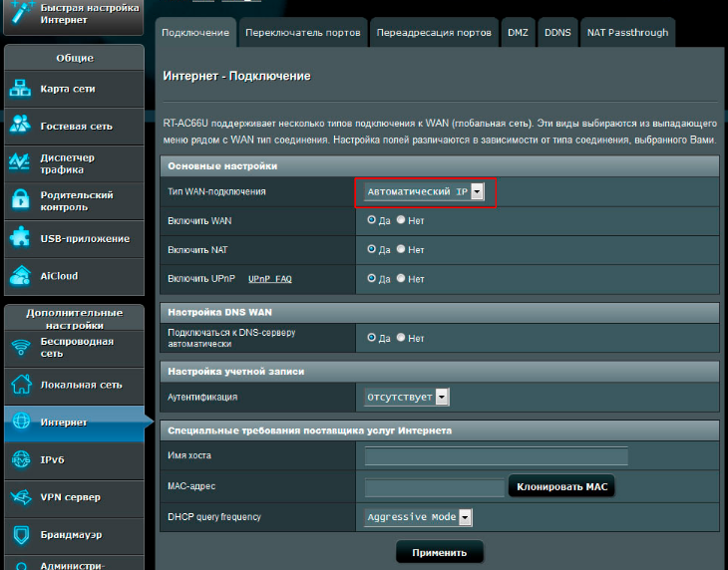Click the Основные настройки section header
Viewport: 728px width, 570px height.
[x=439, y=166]
